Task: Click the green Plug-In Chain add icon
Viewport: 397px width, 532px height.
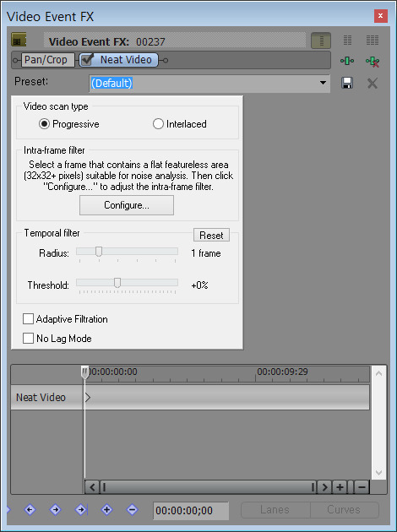Action: pyautogui.click(x=347, y=61)
